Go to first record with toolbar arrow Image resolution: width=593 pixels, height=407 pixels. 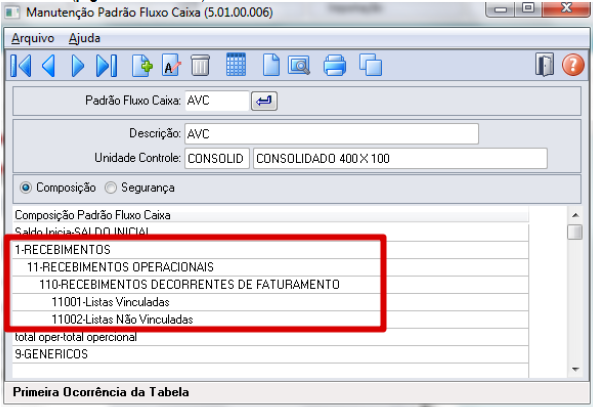pos(21,66)
